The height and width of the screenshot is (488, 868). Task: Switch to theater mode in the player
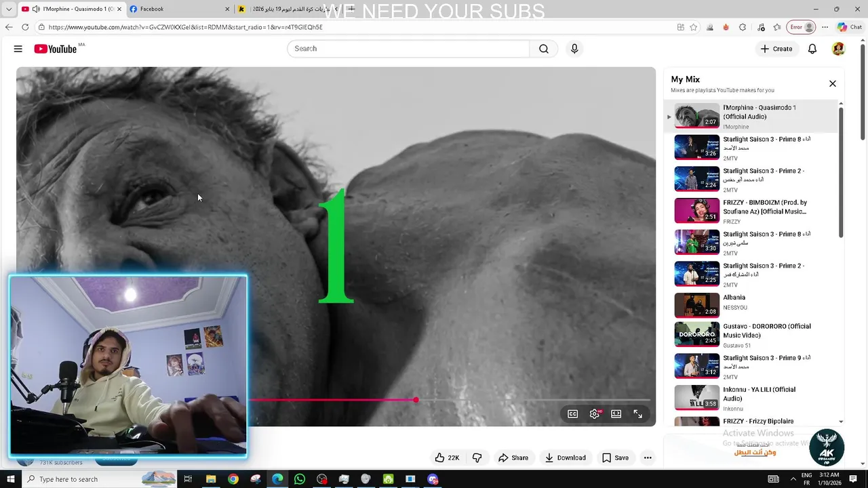point(616,413)
